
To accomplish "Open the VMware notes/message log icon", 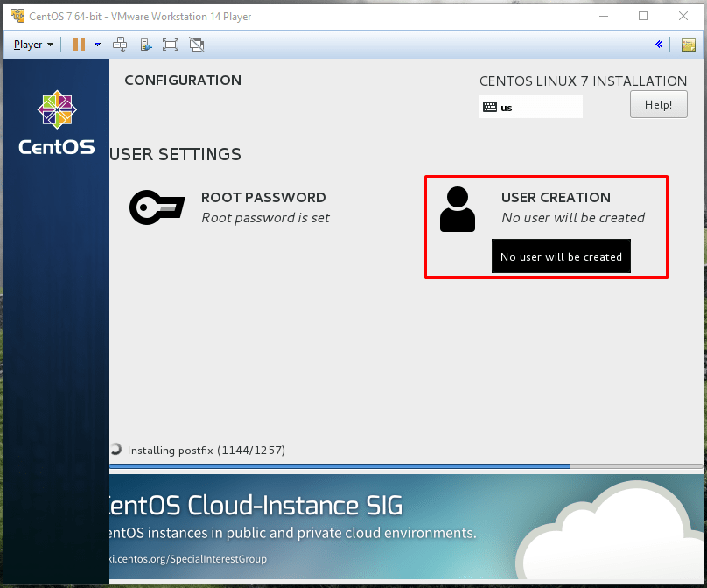I will pos(688,45).
